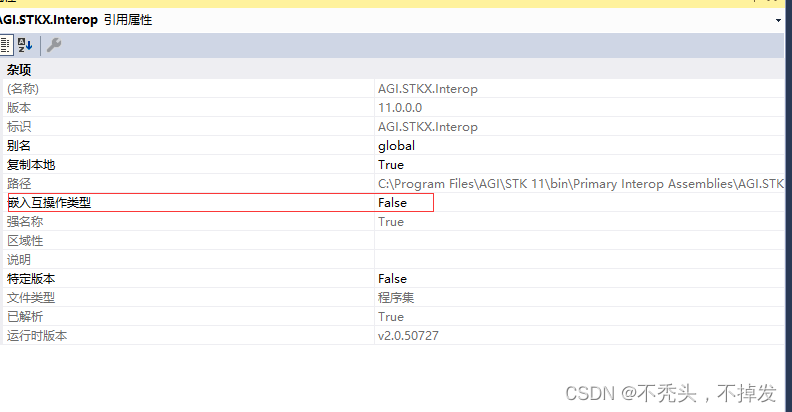Image resolution: width=792 pixels, height=412 pixels.
Task: Click the 已解析 value True
Action: click(x=391, y=317)
